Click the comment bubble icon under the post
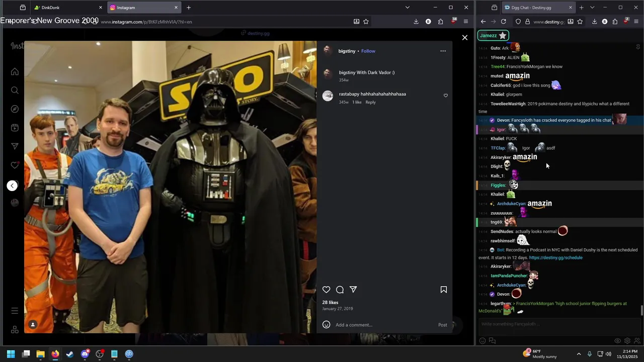This screenshot has width=644, height=362. (340, 290)
